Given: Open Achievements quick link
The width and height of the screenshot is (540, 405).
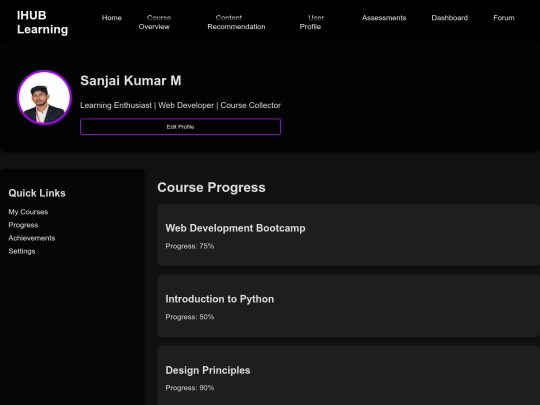Looking at the screenshot, I should click(x=32, y=238).
